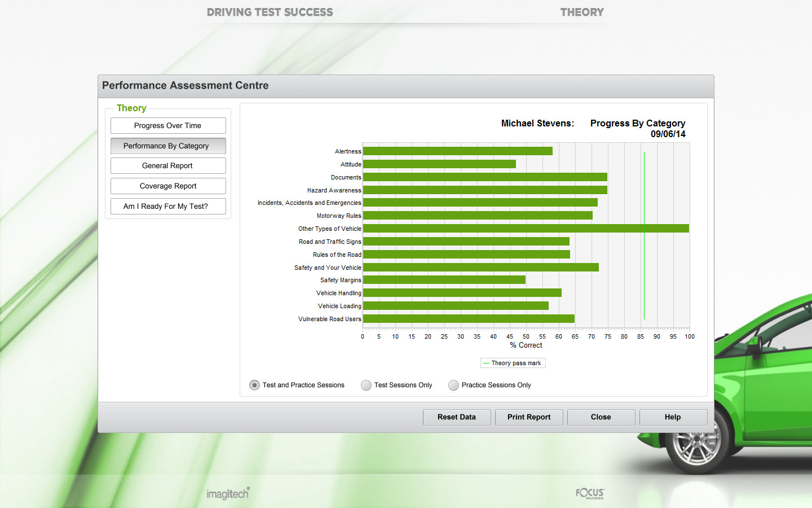Select the Motorway Rules label

point(339,216)
